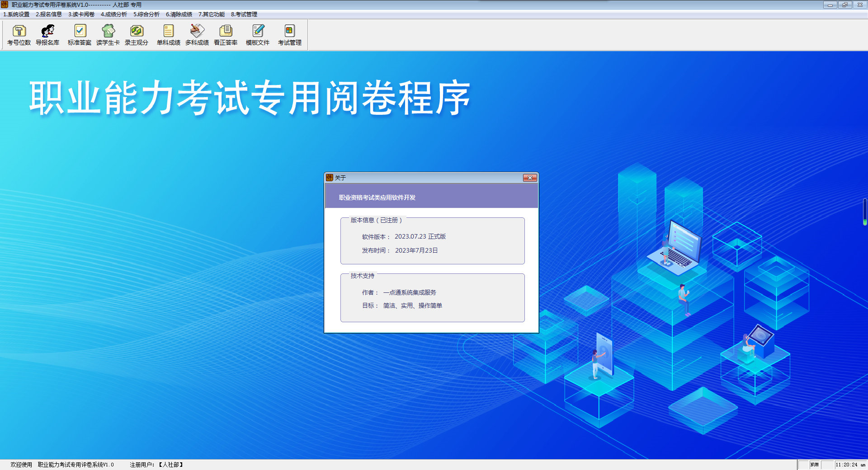Open the 录主观分 scoring tool
The height and width of the screenshot is (470, 868).
(137, 35)
